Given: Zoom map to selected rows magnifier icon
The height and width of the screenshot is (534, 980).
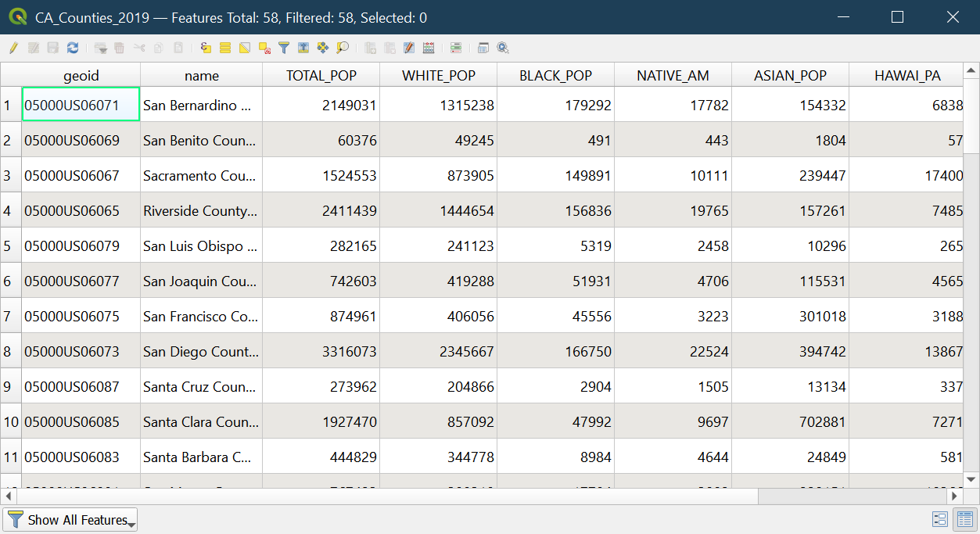Looking at the screenshot, I should coord(343,48).
